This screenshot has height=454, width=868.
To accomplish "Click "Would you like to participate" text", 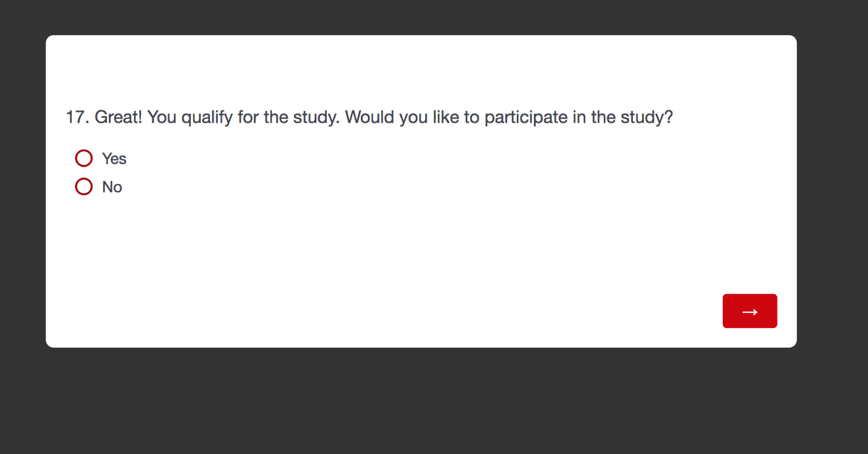I will pyautogui.click(x=457, y=117).
